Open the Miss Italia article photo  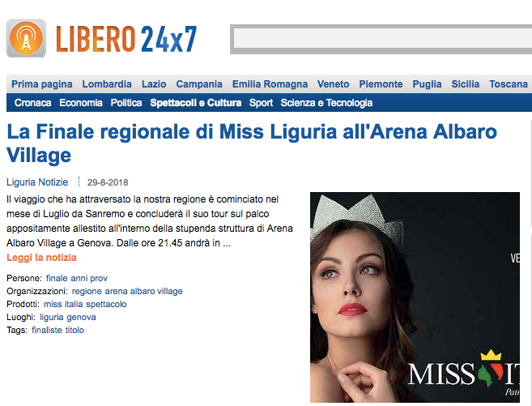(x=415, y=297)
